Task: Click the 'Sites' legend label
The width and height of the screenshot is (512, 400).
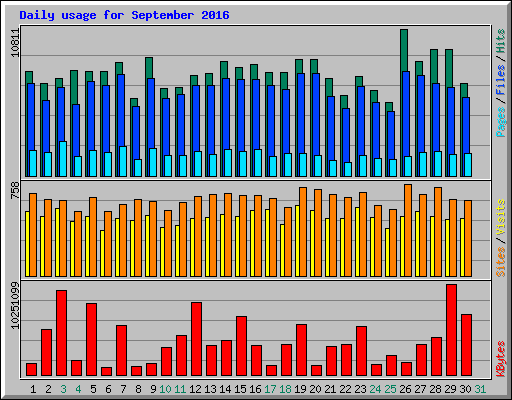Action: coord(501,262)
